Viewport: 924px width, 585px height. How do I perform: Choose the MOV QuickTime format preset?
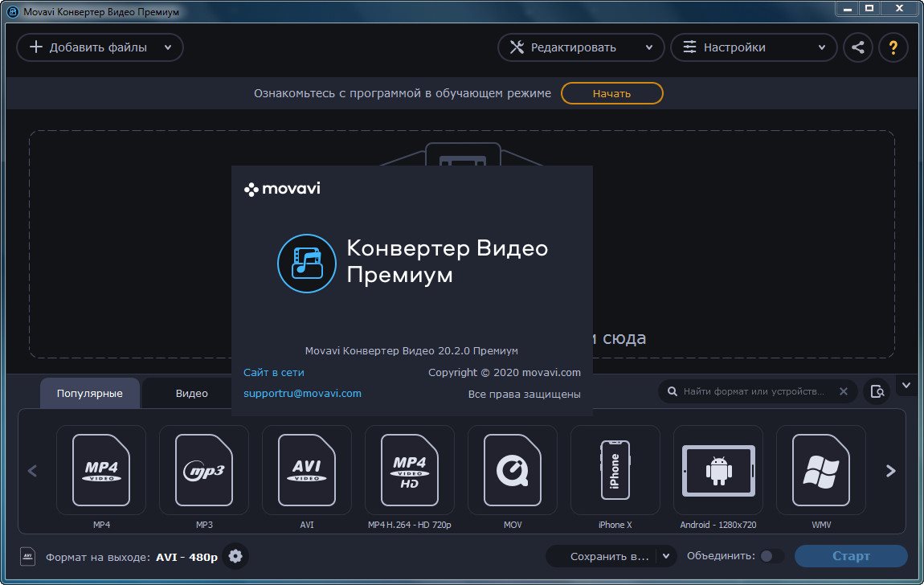(x=513, y=470)
